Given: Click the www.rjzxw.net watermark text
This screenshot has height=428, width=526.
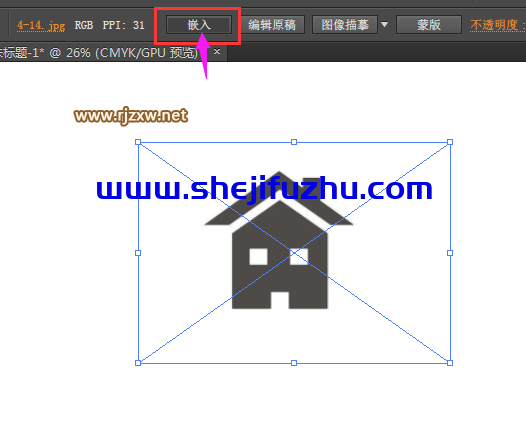Looking at the screenshot, I should point(131,116).
